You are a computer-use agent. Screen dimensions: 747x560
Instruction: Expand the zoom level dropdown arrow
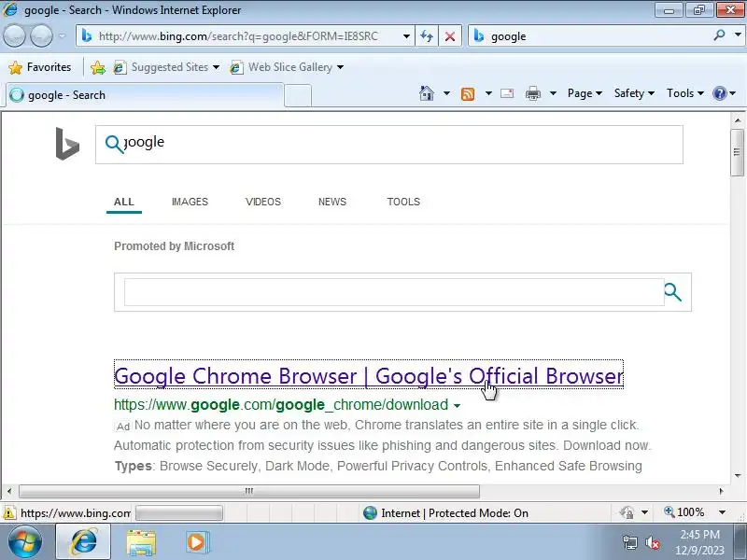pyautogui.click(x=722, y=512)
